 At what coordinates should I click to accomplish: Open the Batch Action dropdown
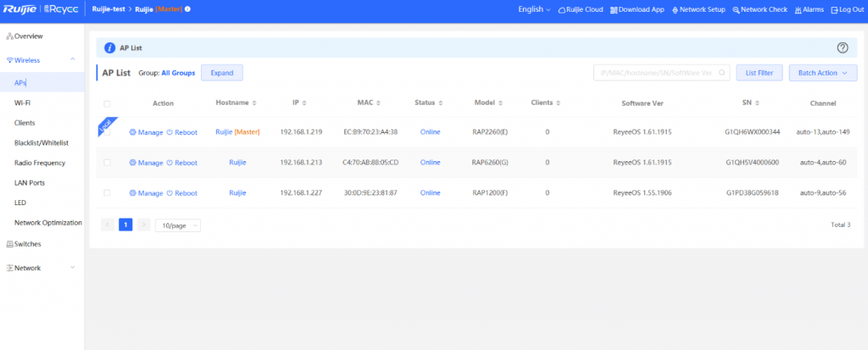pos(822,73)
